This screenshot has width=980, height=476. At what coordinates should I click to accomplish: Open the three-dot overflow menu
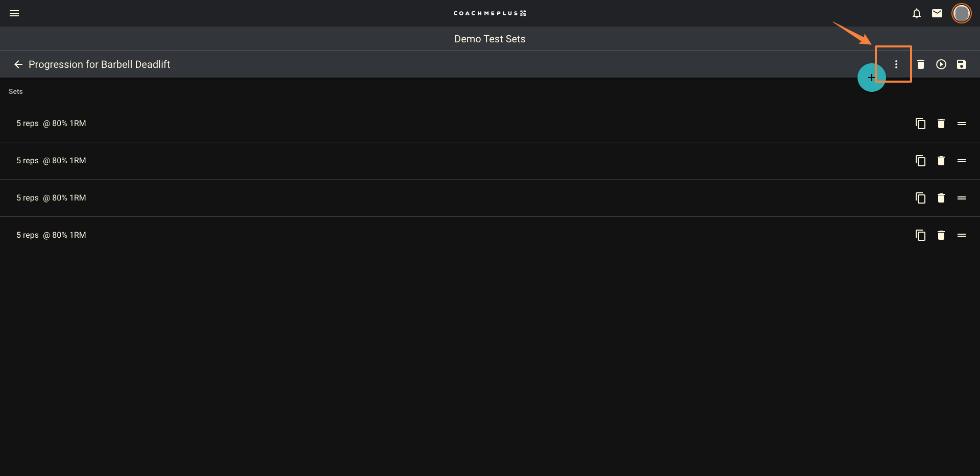pyautogui.click(x=897, y=64)
